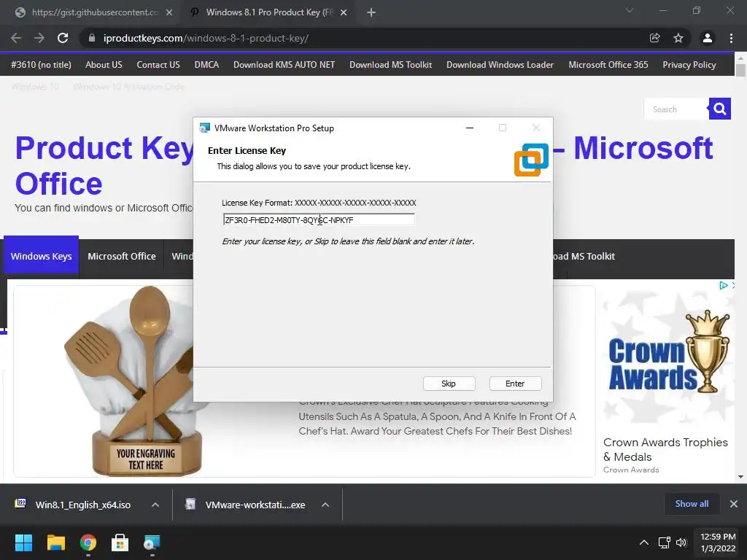The image size is (747, 560).
Task: Expand options for Win8.1_English_x64.iso download
Action: (x=155, y=505)
